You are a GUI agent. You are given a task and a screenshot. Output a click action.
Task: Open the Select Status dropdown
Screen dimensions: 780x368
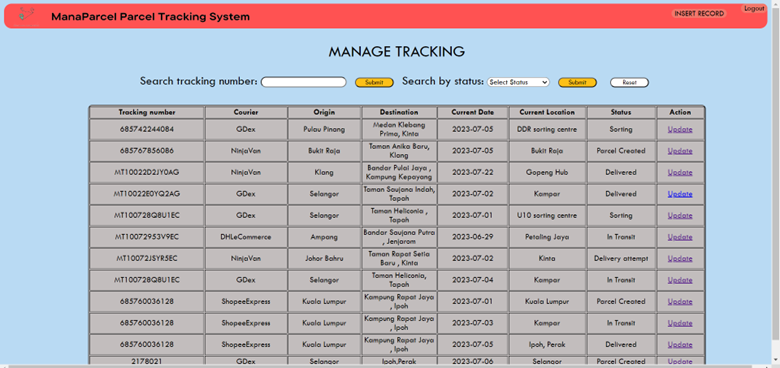click(x=518, y=82)
